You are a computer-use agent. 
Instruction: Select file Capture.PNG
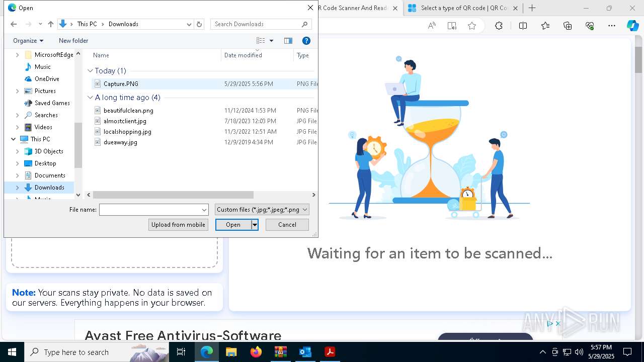click(x=121, y=84)
